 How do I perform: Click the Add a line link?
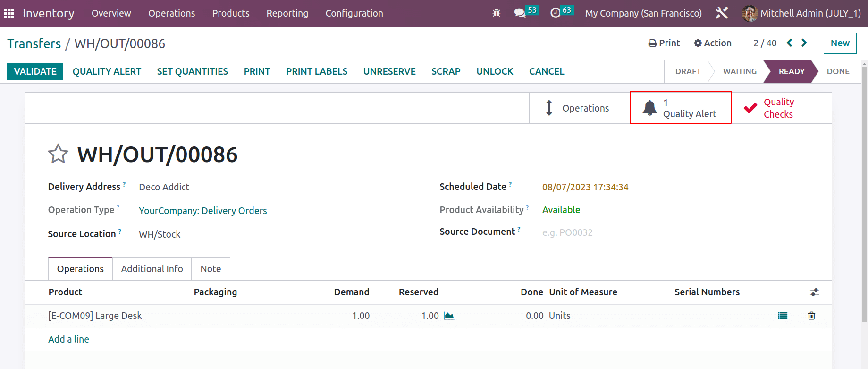pyautogui.click(x=68, y=339)
